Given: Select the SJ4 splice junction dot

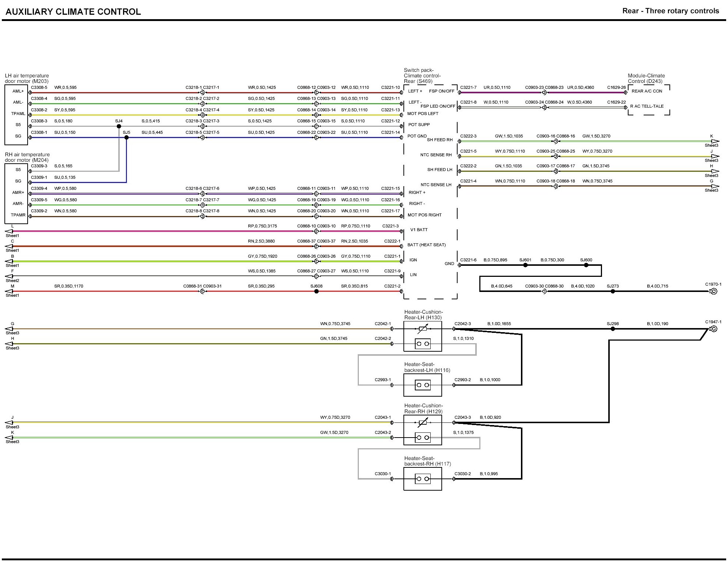Looking at the screenshot, I should coord(119,126).
